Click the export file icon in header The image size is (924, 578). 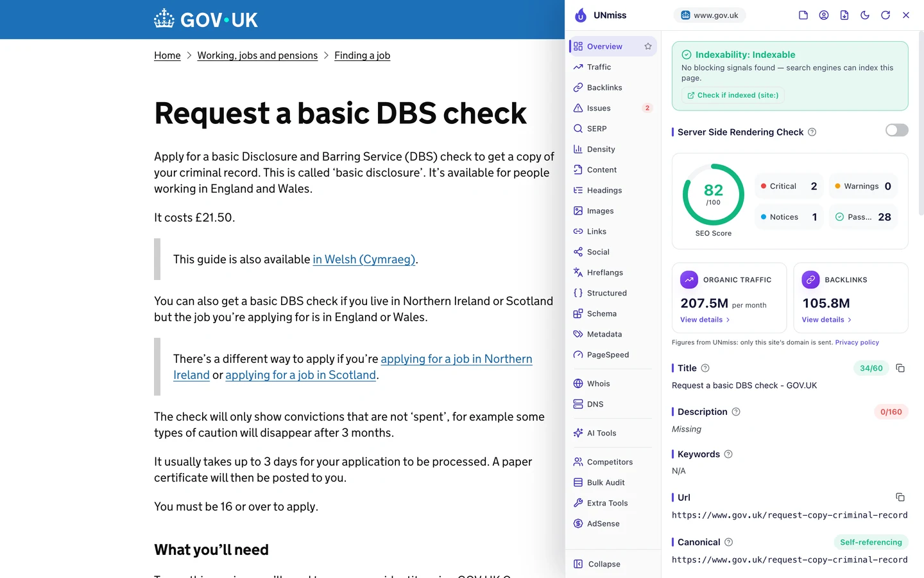pos(844,15)
